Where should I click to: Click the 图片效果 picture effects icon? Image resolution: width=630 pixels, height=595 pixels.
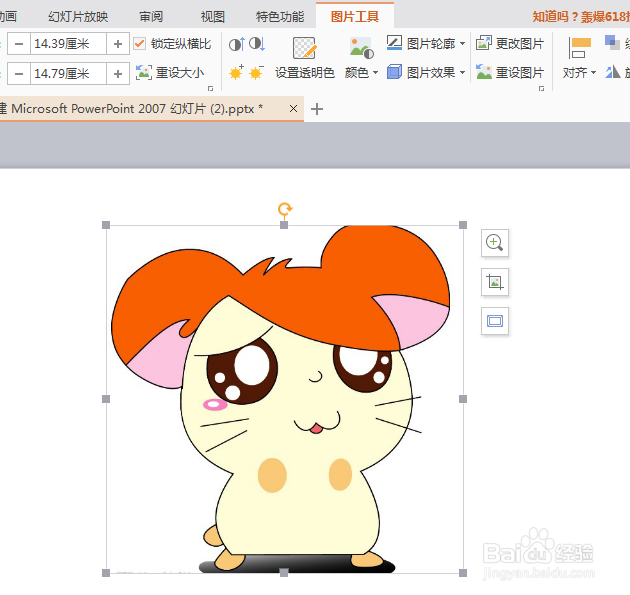(x=394, y=72)
